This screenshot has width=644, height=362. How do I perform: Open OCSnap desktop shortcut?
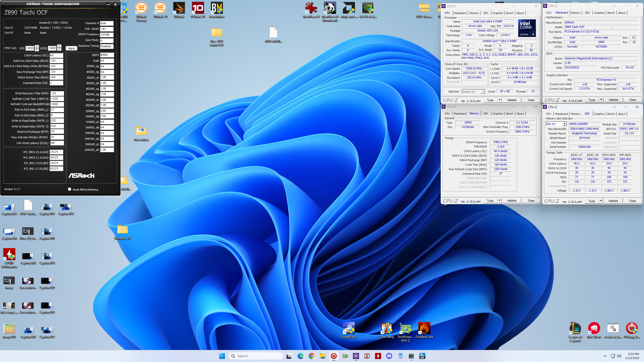click(x=632, y=330)
